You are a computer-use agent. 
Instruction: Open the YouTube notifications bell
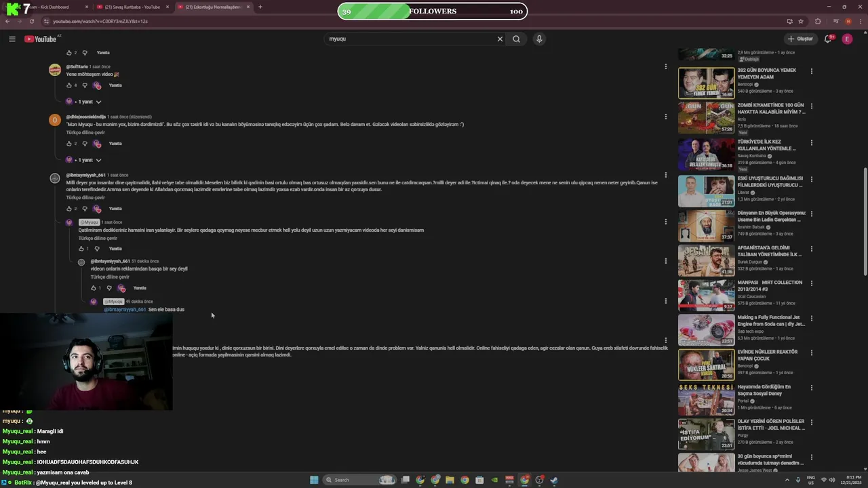click(x=828, y=39)
